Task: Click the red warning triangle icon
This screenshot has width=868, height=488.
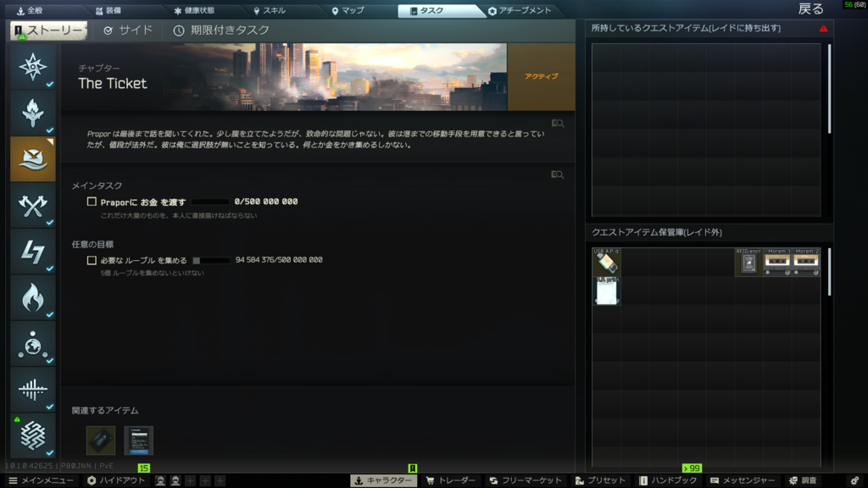Action: pyautogui.click(x=823, y=29)
